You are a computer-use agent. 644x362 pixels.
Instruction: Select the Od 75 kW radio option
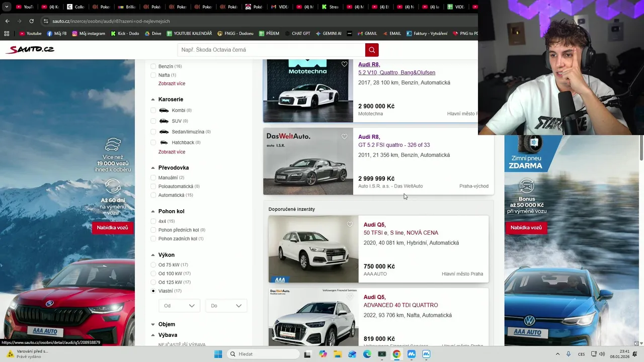point(153,265)
